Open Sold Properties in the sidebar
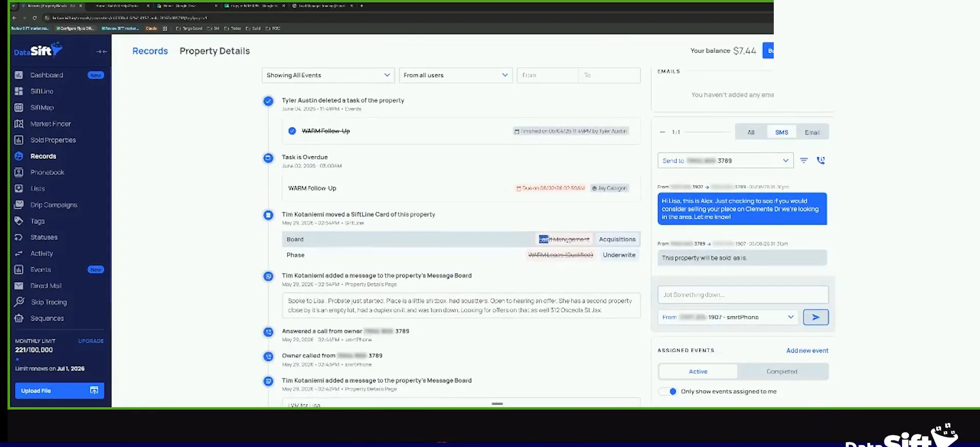980x447 pixels. [x=53, y=140]
